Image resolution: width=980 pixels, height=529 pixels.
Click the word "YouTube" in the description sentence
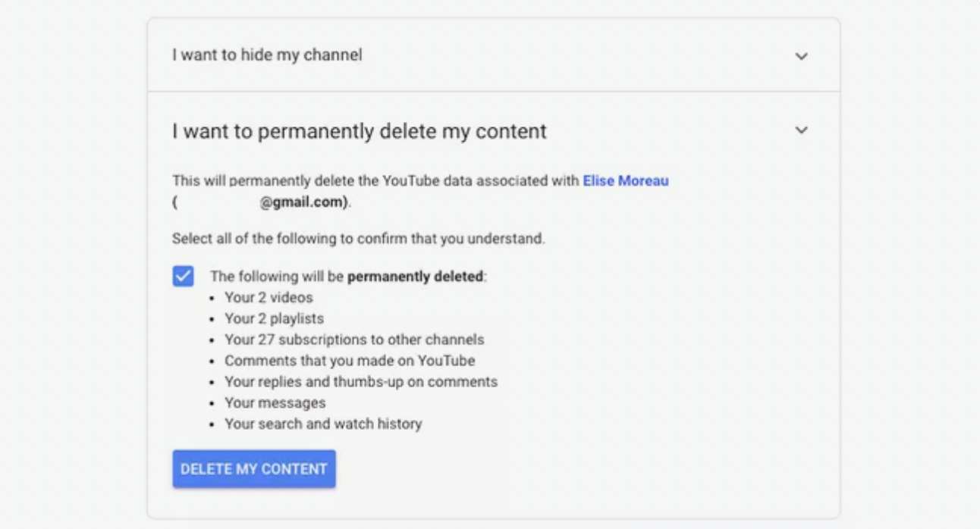[409, 181]
